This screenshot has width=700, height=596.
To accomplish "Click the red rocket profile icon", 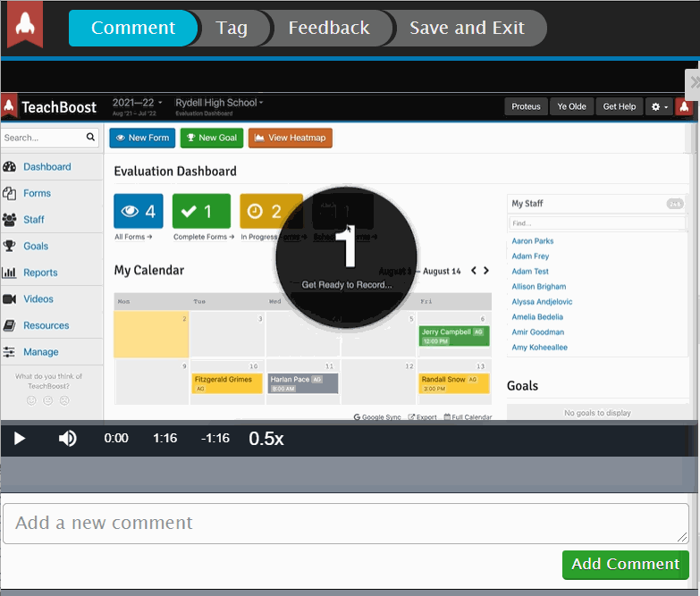I will [684, 106].
